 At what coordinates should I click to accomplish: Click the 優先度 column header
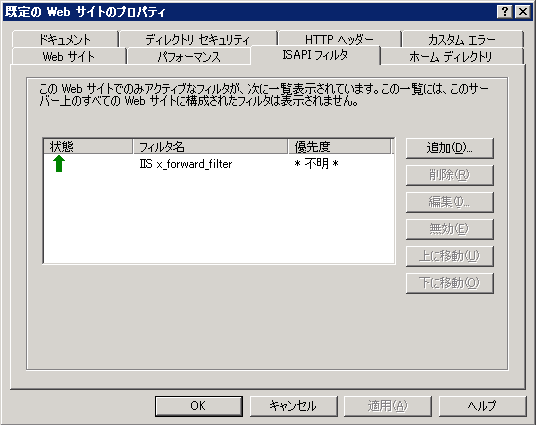[339, 146]
